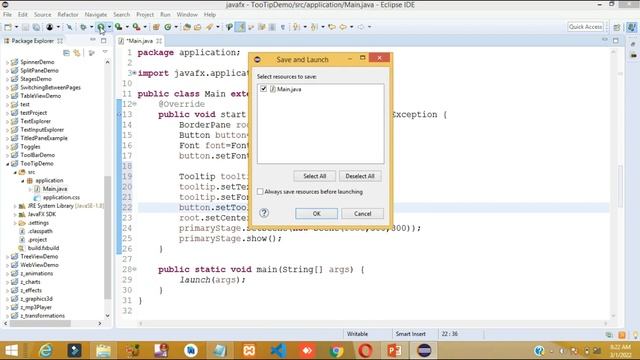Click the Search flashlight toolbar icon
The width and height of the screenshot is (640, 360).
209,27
